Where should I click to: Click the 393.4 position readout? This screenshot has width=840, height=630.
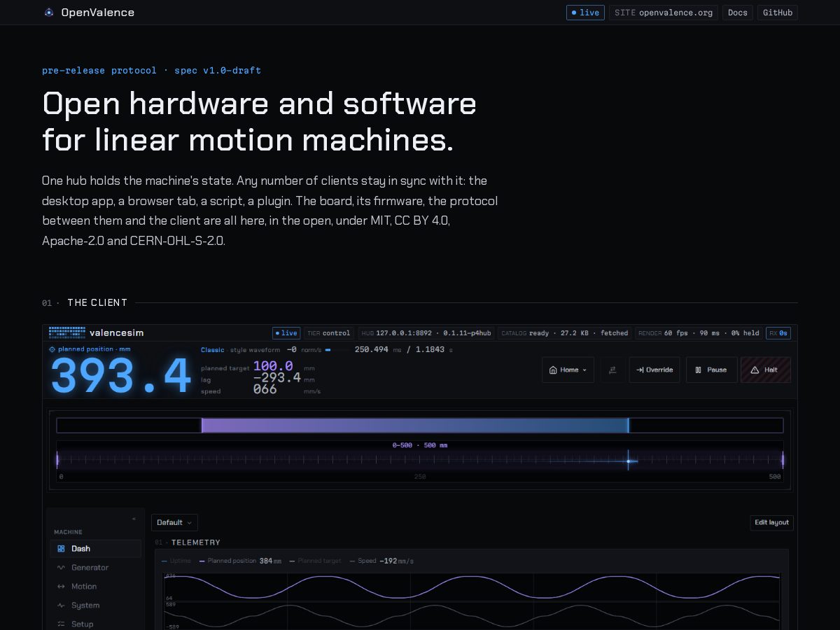[x=121, y=377]
